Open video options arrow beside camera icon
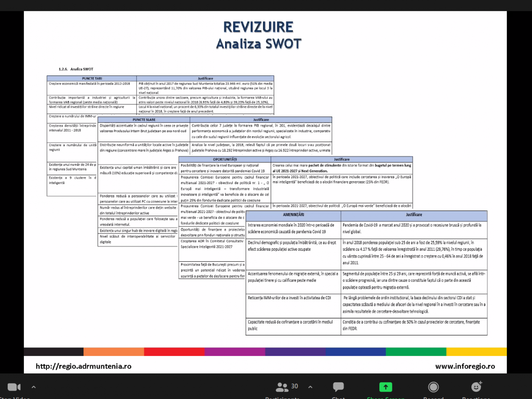 pos(34,387)
